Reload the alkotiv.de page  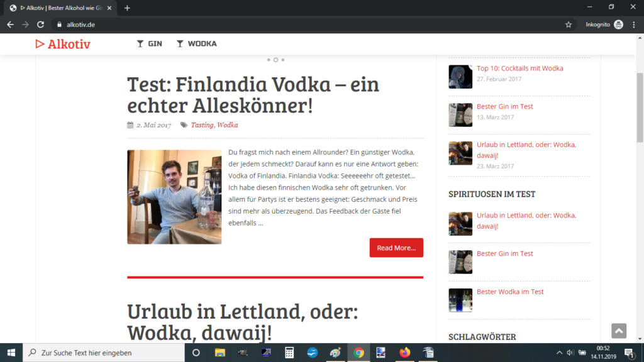[40, 25]
